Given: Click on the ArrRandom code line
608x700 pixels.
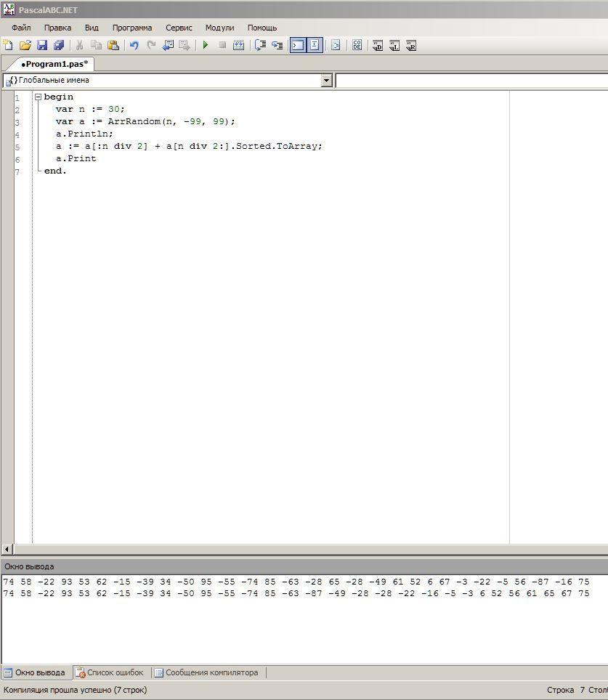Looking at the screenshot, I should pos(145,121).
